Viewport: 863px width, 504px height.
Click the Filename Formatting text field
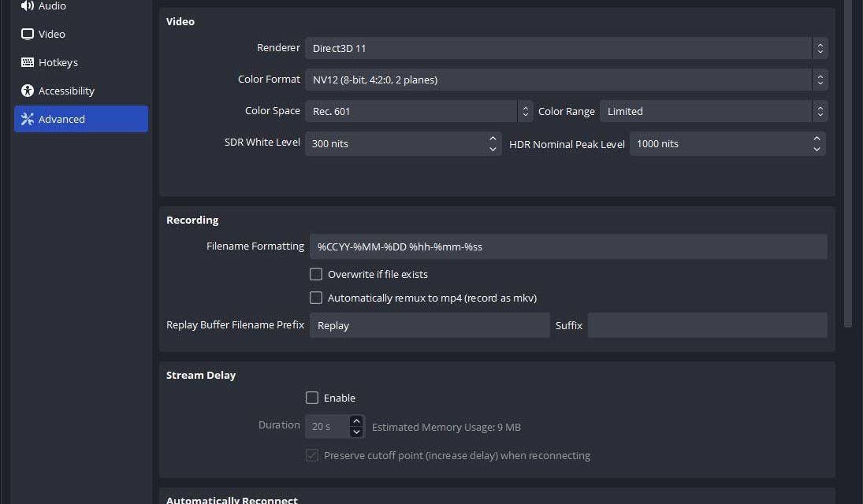pyautogui.click(x=567, y=246)
